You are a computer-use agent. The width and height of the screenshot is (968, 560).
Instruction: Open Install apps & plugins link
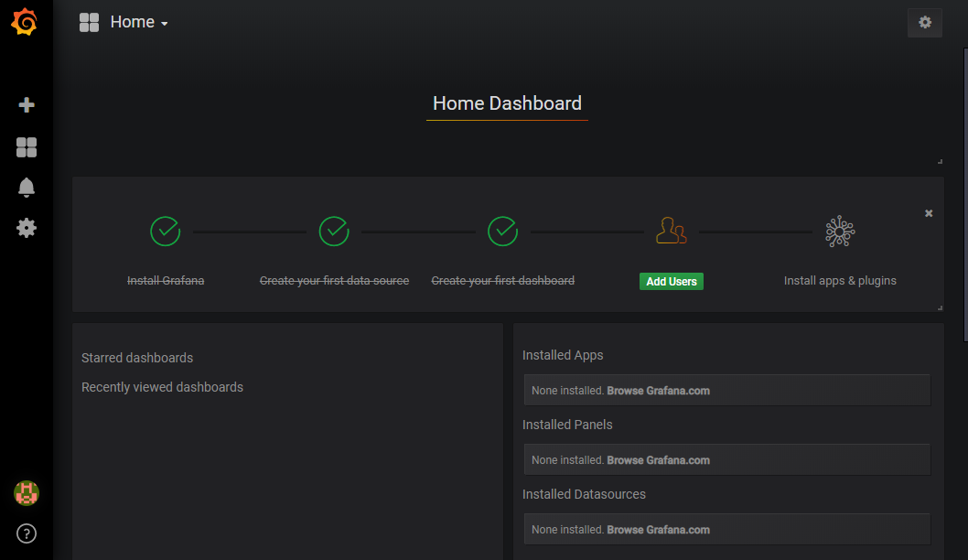(840, 281)
